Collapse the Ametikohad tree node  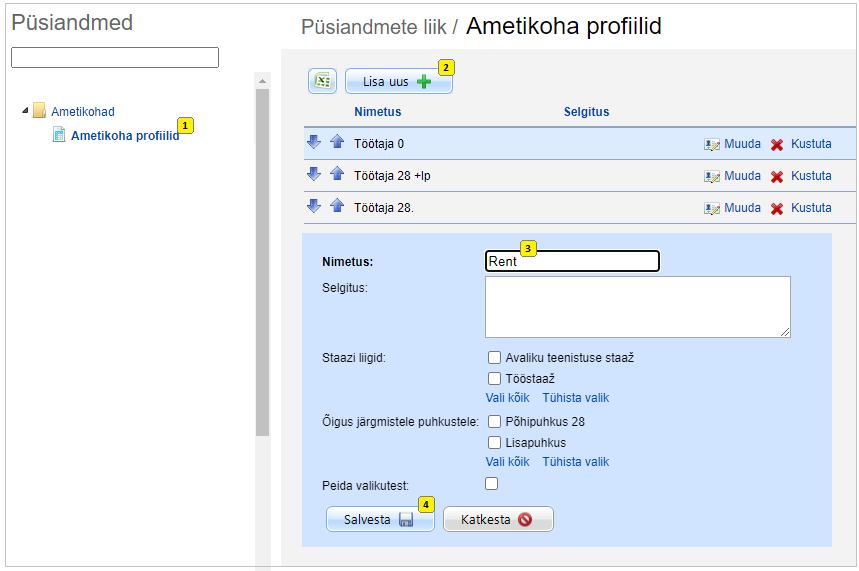point(25,111)
